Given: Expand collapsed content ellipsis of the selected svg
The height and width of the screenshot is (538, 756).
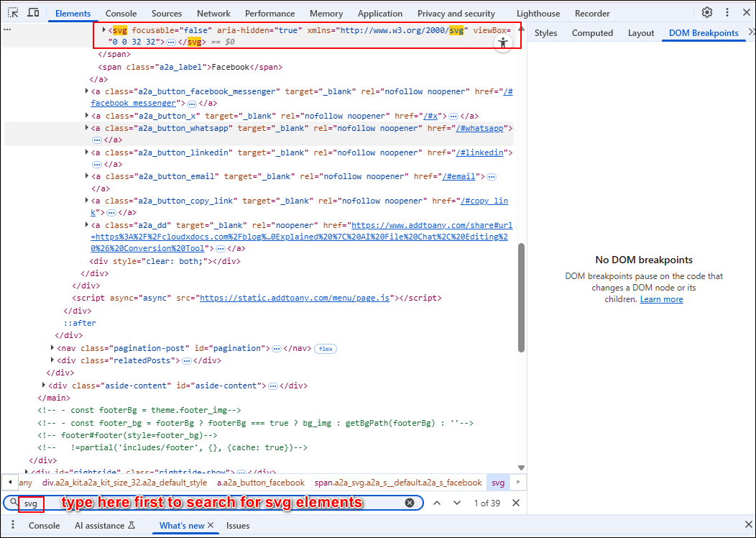Looking at the screenshot, I should point(171,42).
